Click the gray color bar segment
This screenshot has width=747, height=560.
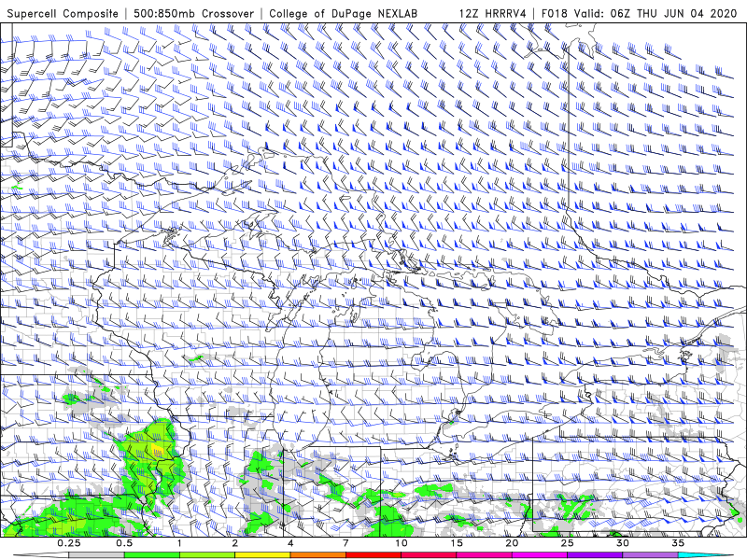point(97,555)
